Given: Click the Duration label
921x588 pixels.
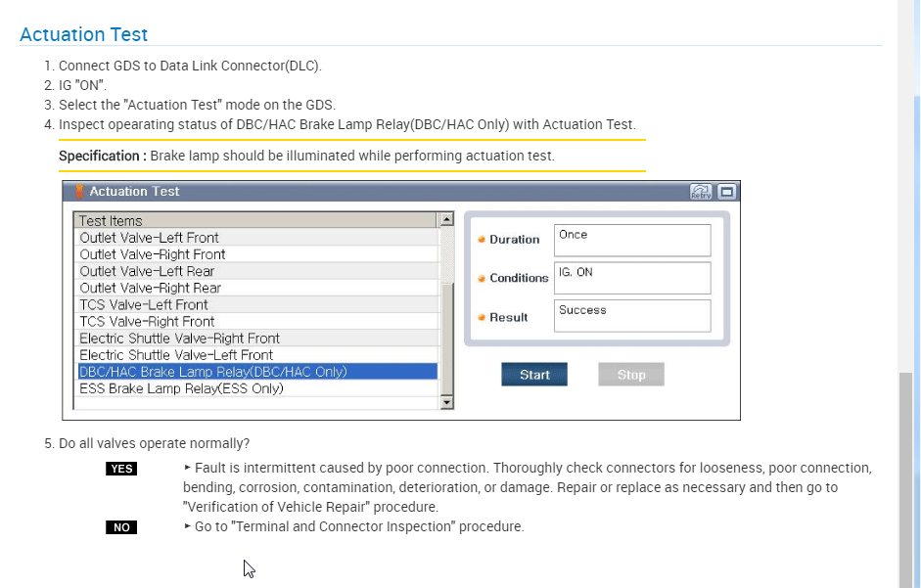Looking at the screenshot, I should click(x=514, y=239).
